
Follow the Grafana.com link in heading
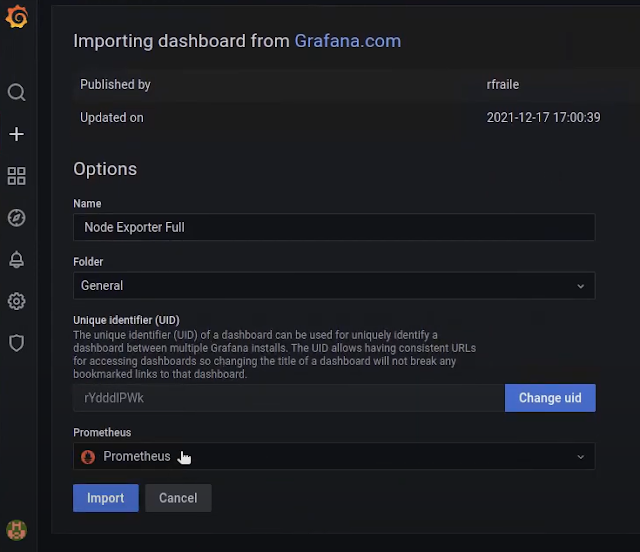(x=348, y=41)
